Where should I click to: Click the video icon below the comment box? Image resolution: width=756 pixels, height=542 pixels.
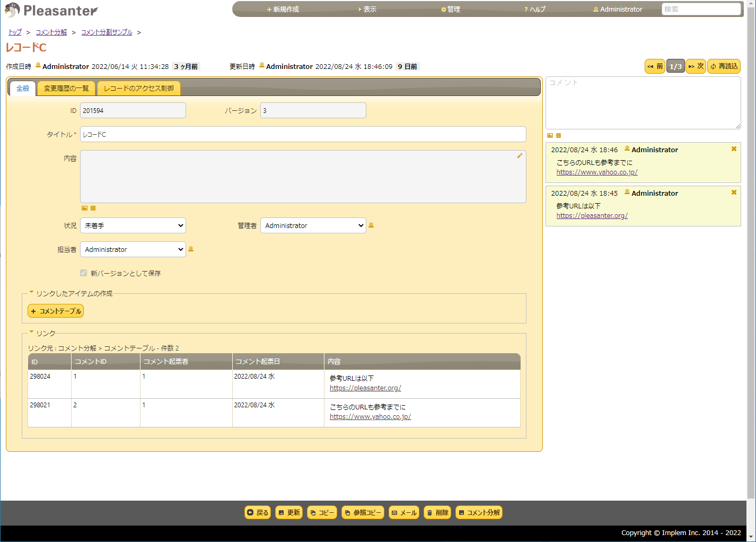click(558, 135)
